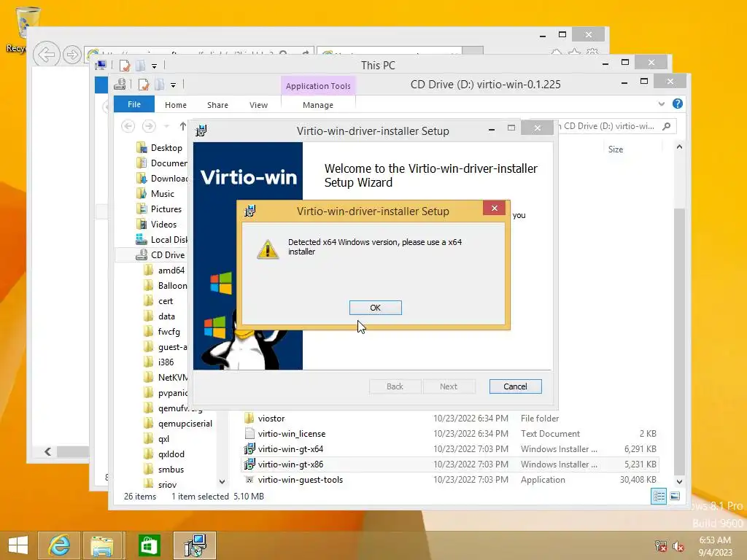The image size is (747, 560).
Task: Click the virtio-win-gt-x64 installer icon
Action: (x=249, y=448)
